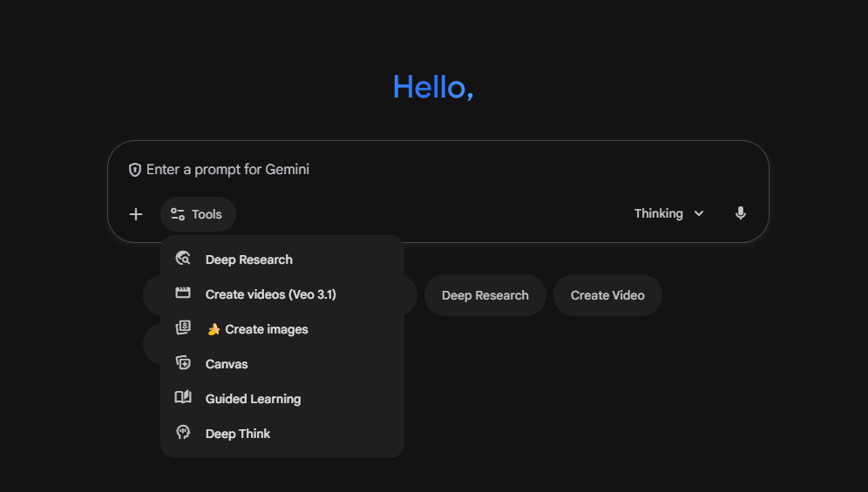This screenshot has width=868, height=492.
Task: Select Deep Think menu entry
Action: point(282,434)
